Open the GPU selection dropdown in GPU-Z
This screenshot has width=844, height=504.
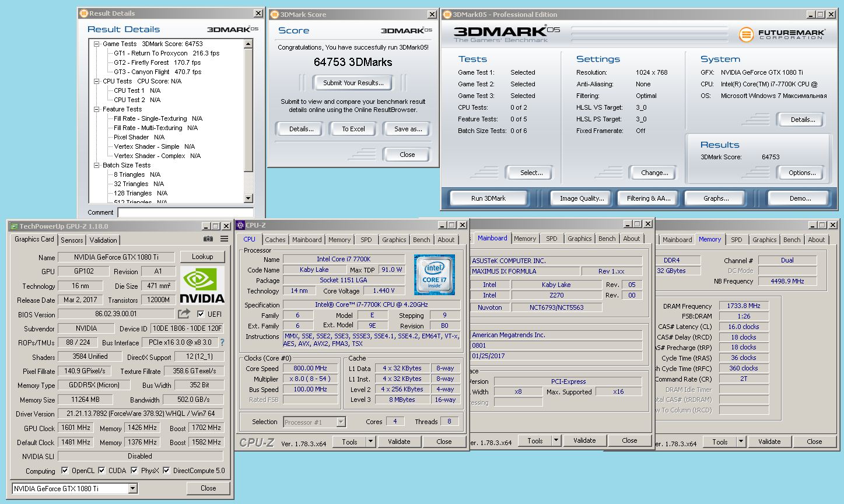point(133,488)
